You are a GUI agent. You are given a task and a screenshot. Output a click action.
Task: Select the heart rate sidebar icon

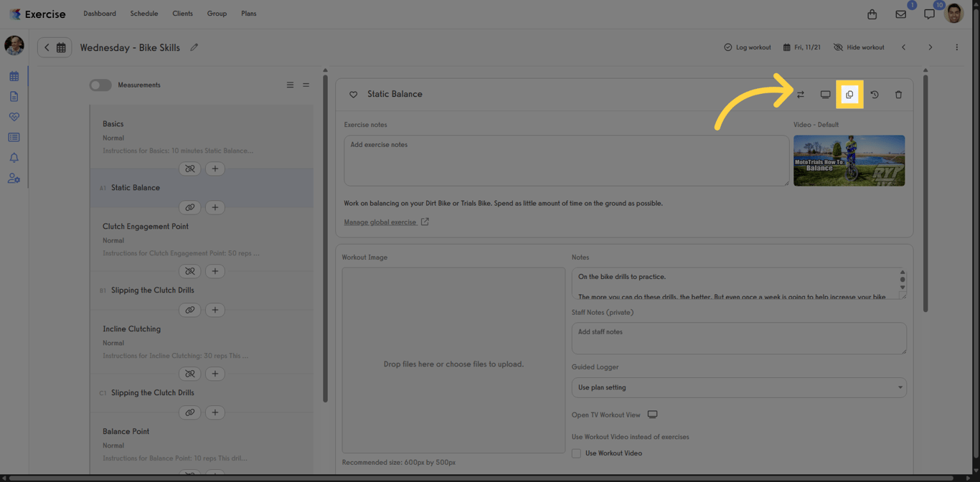point(14,116)
